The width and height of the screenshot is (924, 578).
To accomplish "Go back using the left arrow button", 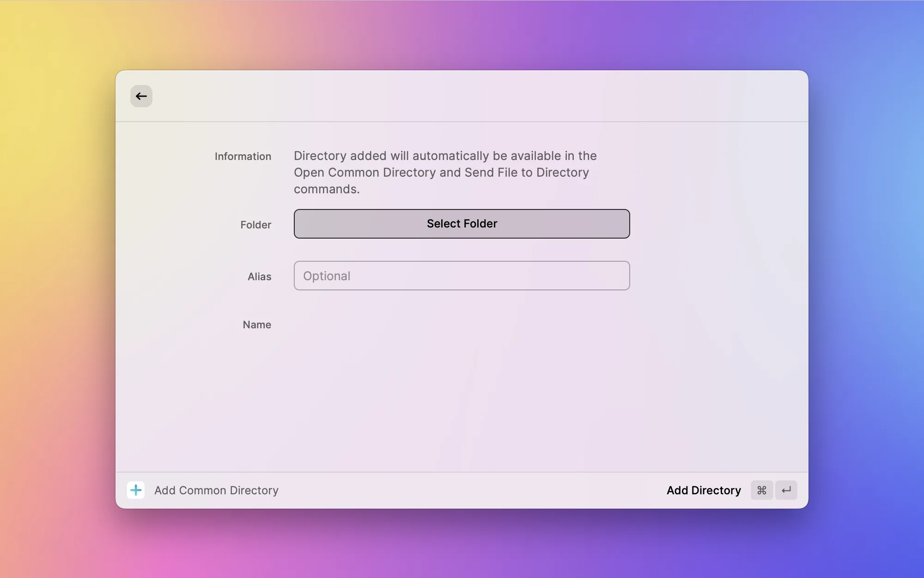I will (x=141, y=96).
